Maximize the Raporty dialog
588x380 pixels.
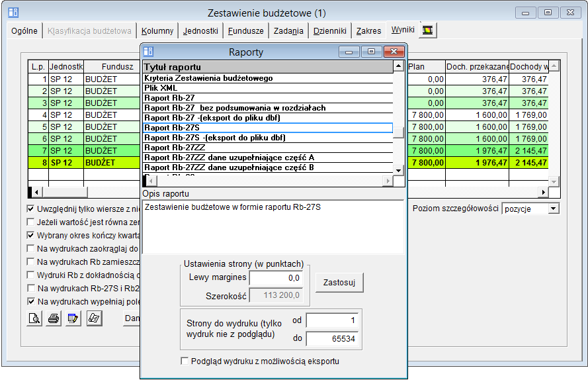(x=371, y=52)
